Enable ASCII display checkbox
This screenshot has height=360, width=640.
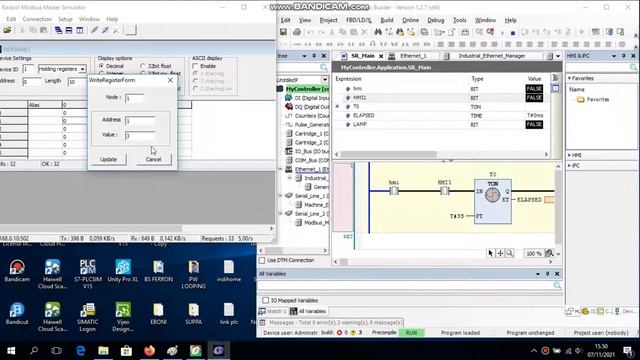pos(196,66)
